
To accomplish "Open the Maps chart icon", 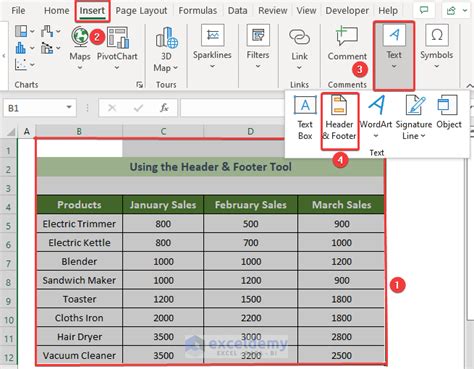I will (80, 37).
